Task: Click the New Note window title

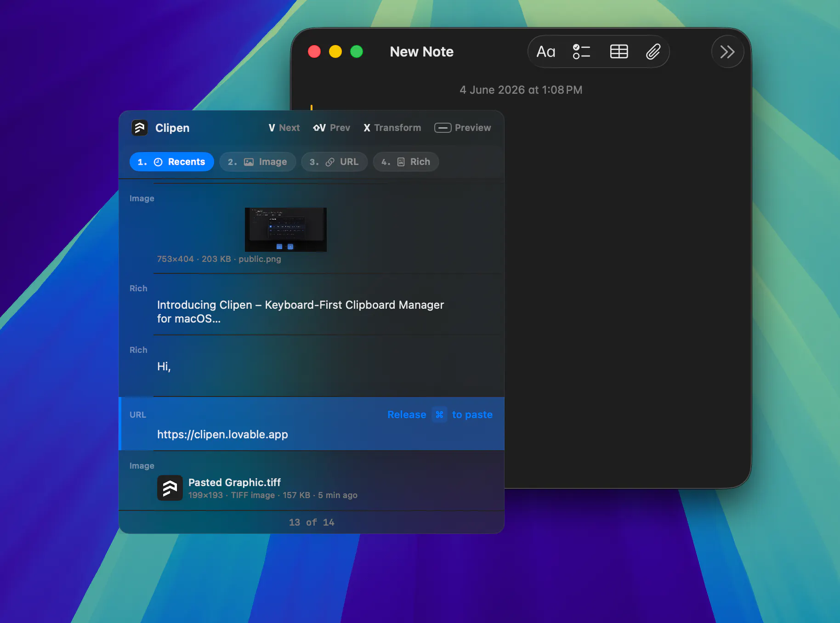Action: pos(422,51)
